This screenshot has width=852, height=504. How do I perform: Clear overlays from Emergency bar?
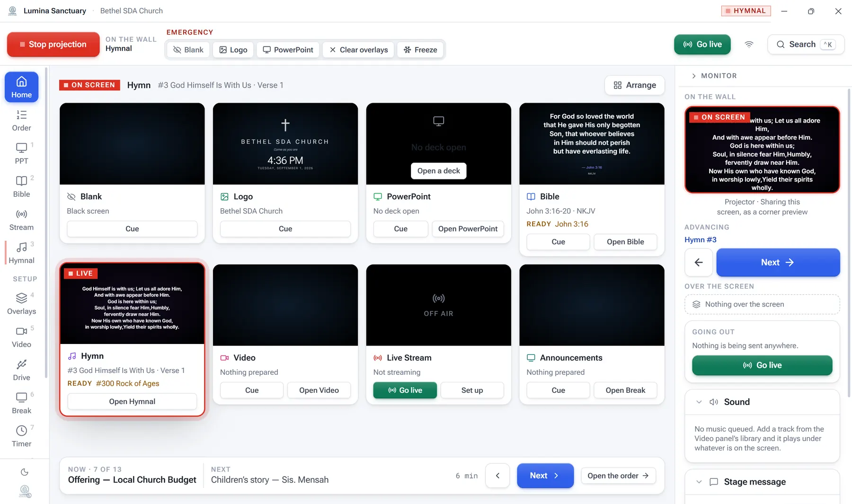pos(359,50)
